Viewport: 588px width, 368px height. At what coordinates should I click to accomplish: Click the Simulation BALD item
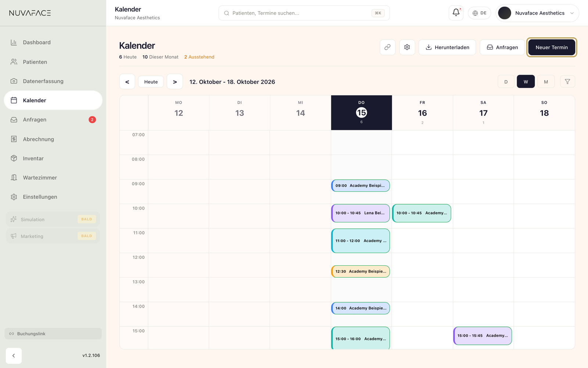pos(53,219)
